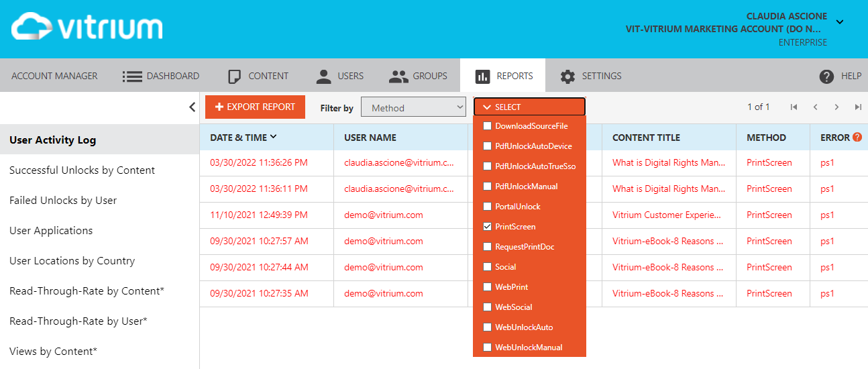
Task: Click the 09/30/2021 10:27:57 AM entry
Action: click(259, 242)
